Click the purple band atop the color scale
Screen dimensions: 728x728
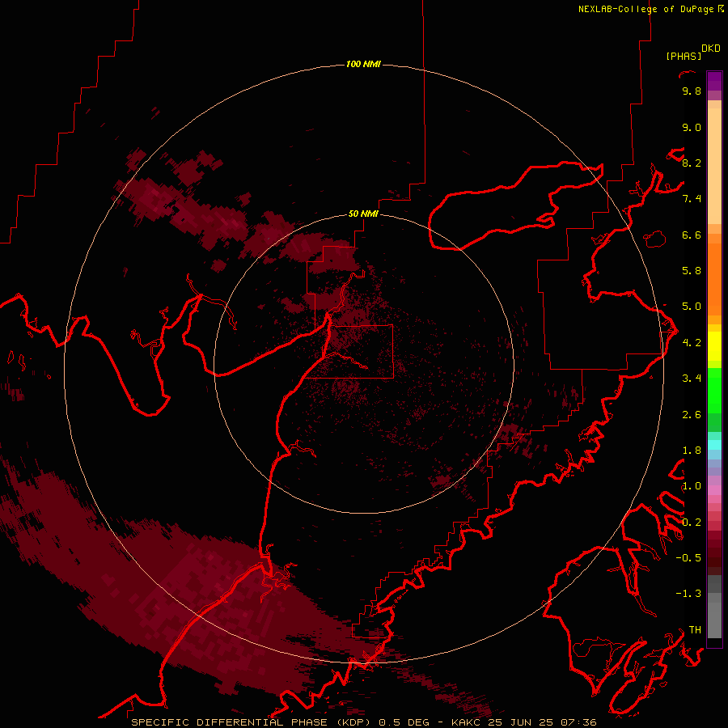(714, 81)
